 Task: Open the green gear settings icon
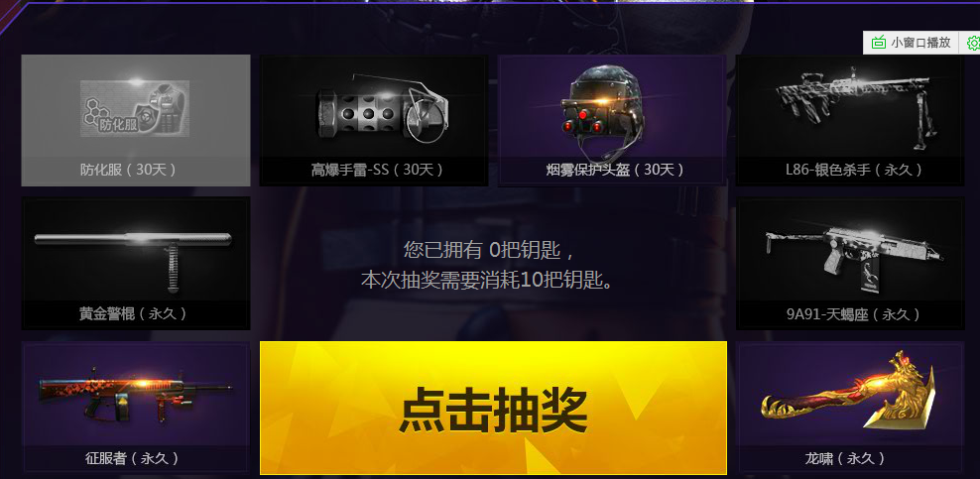tap(972, 43)
